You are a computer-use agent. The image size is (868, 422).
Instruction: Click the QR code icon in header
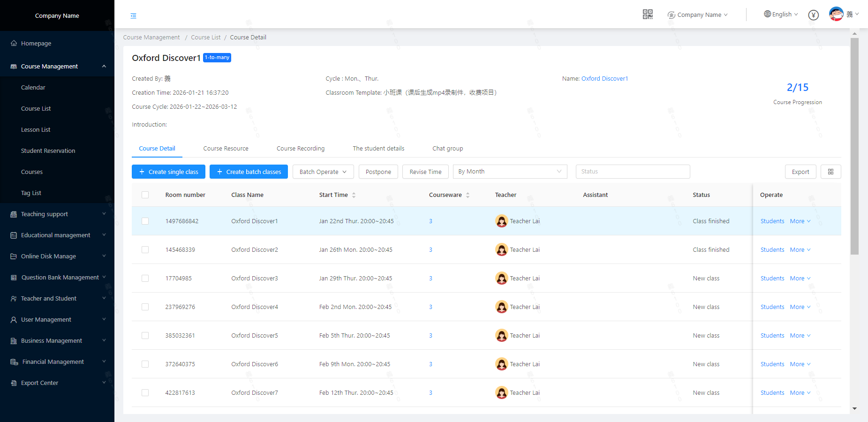click(x=648, y=15)
